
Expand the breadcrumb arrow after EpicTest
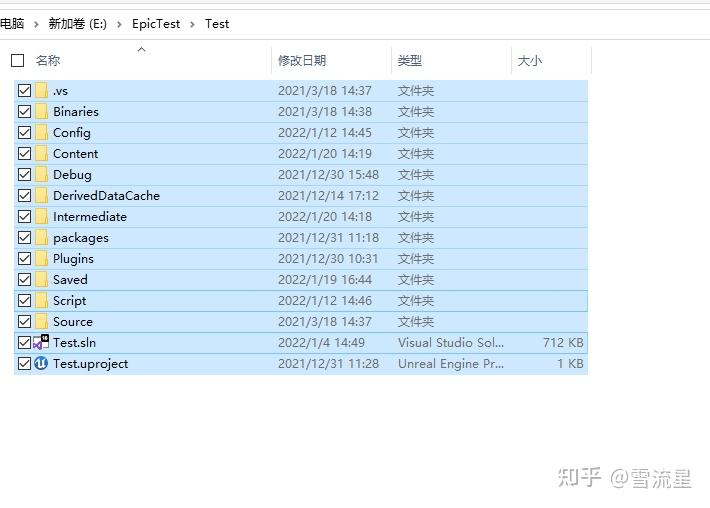(192, 24)
